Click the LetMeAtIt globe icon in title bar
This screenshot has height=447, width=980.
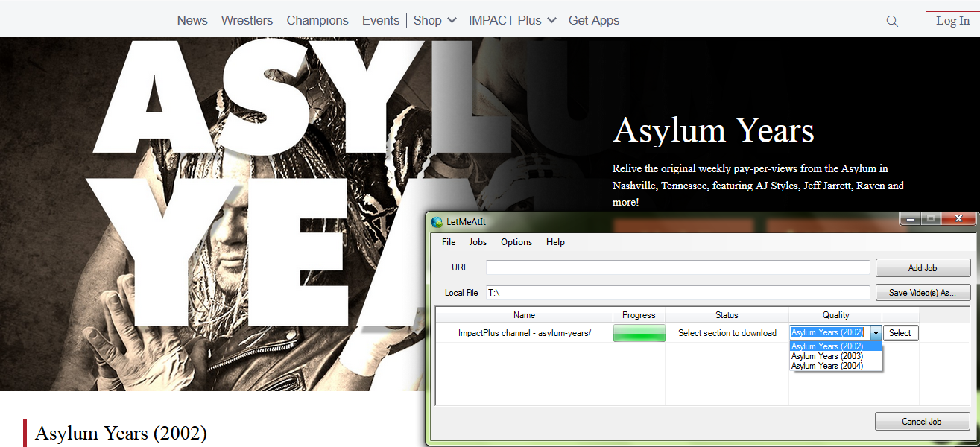pyautogui.click(x=437, y=221)
